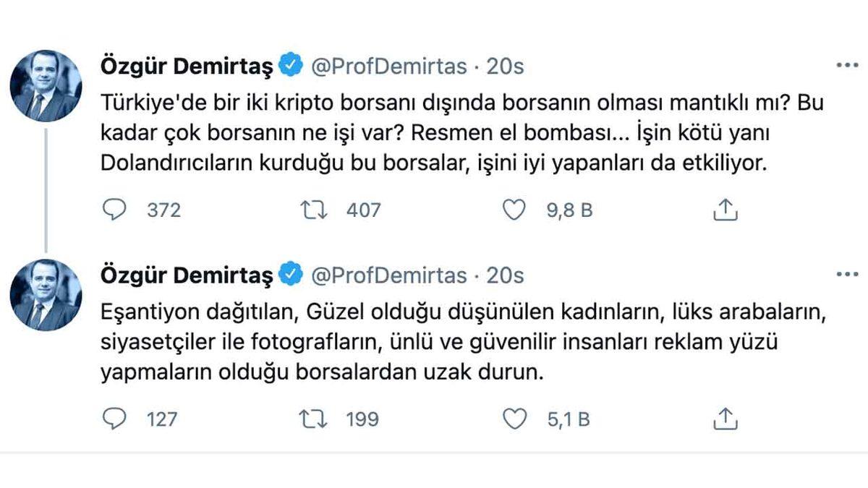Like the second tweet showing 5,1 B
Image resolution: width=868 pixels, height=488 pixels.
click(515, 418)
